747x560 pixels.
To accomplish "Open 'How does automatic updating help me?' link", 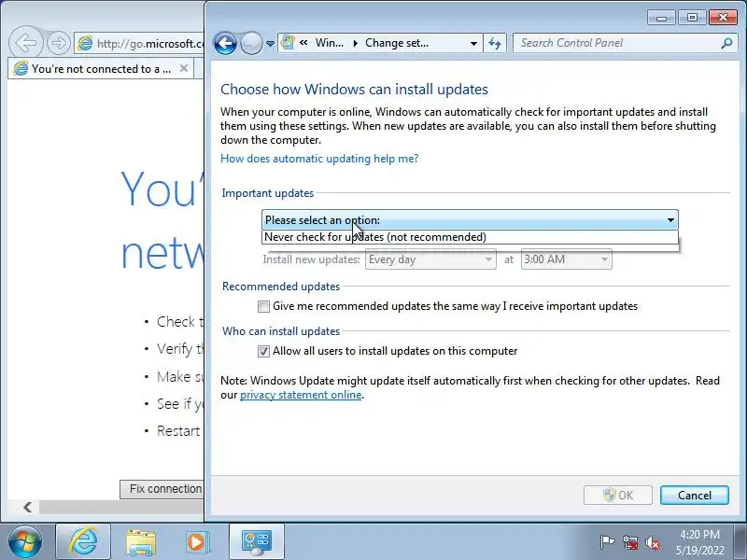I will 319,159.
